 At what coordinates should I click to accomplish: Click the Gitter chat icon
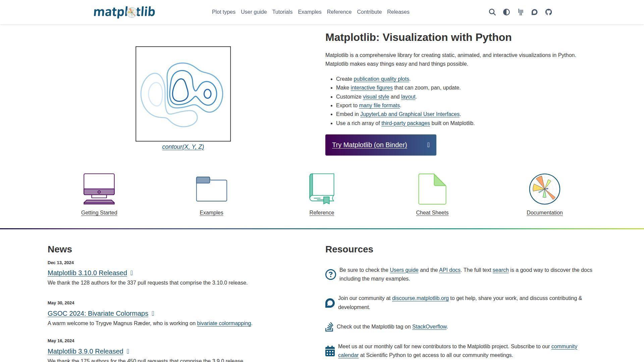(x=520, y=12)
